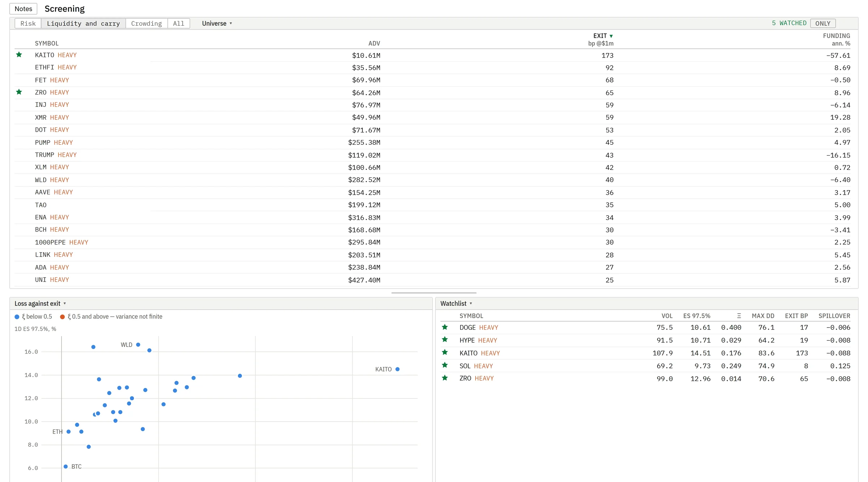Click the WLD point in scatter chart
868x482 pixels.
138,344
